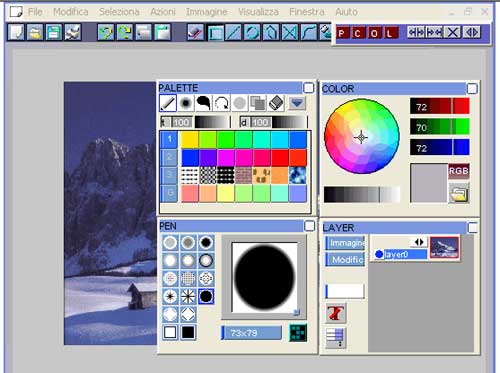Open the Visualizza menu
Image resolution: width=500 pixels, height=373 pixels.
coord(258,12)
